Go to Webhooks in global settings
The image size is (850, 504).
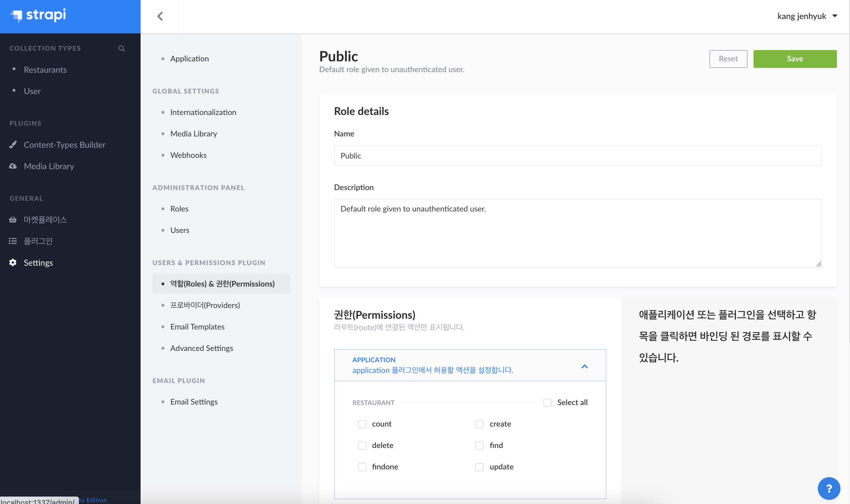[188, 155]
